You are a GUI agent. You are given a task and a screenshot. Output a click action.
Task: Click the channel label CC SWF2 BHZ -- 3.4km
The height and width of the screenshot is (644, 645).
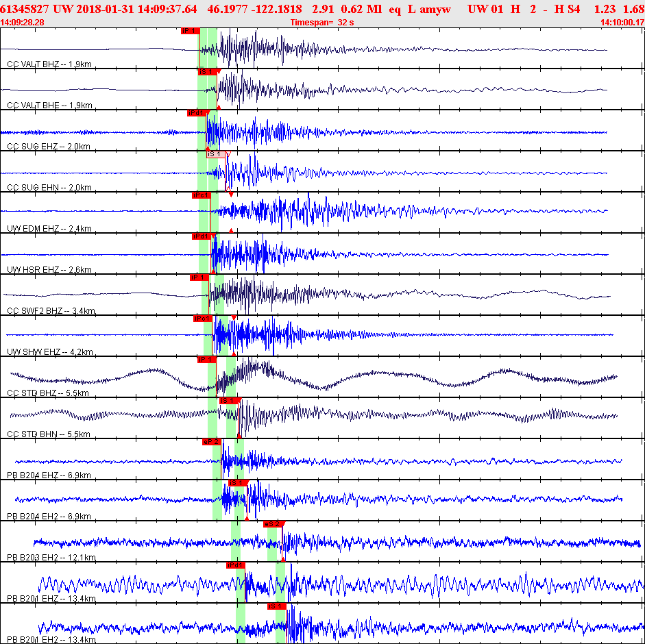(x=51, y=311)
